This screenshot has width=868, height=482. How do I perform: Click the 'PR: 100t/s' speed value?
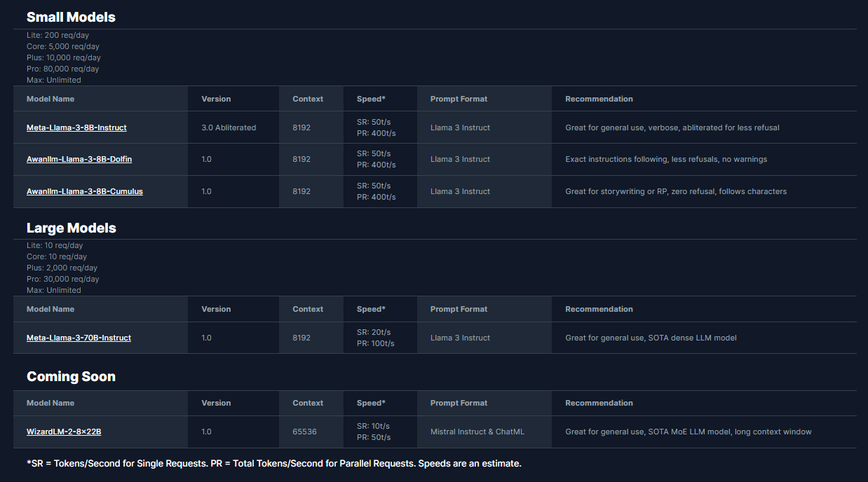pos(376,343)
